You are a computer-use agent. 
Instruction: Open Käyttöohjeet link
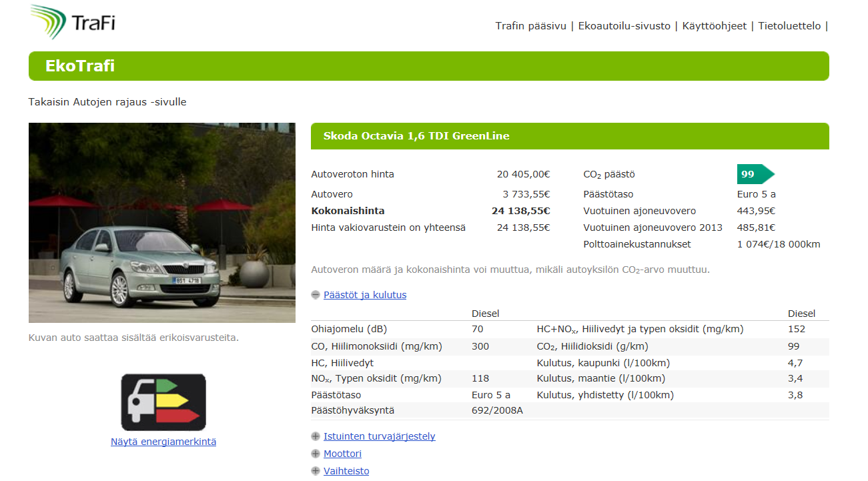tap(715, 26)
